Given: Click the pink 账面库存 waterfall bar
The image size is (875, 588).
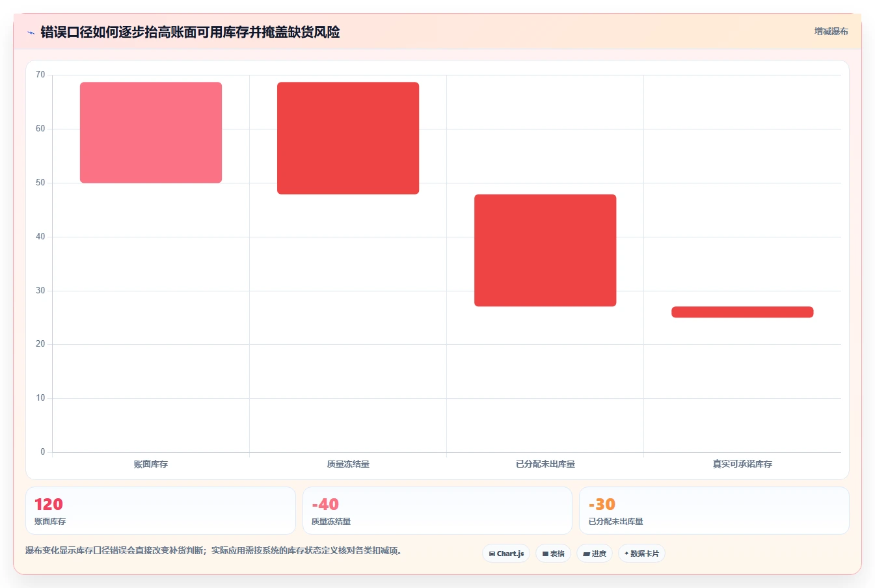Looking at the screenshot, I should click(151, 133).
